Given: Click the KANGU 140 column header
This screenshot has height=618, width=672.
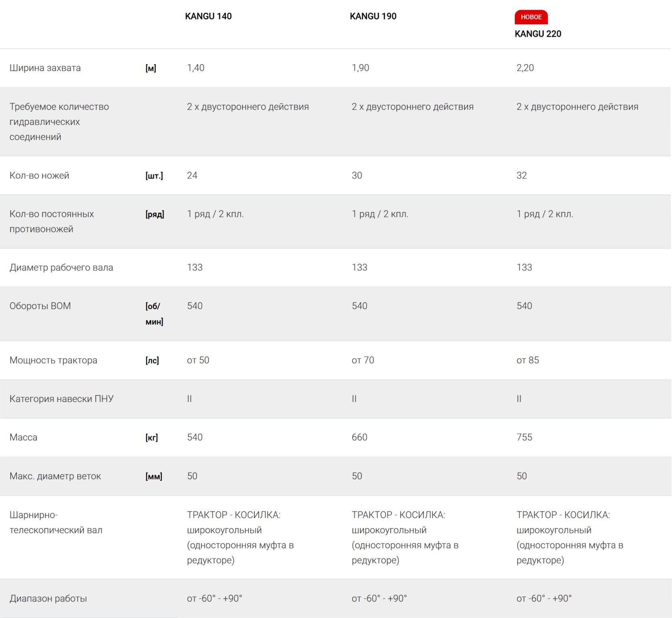Looking at the screenshot, I should [x=208, y=16].
